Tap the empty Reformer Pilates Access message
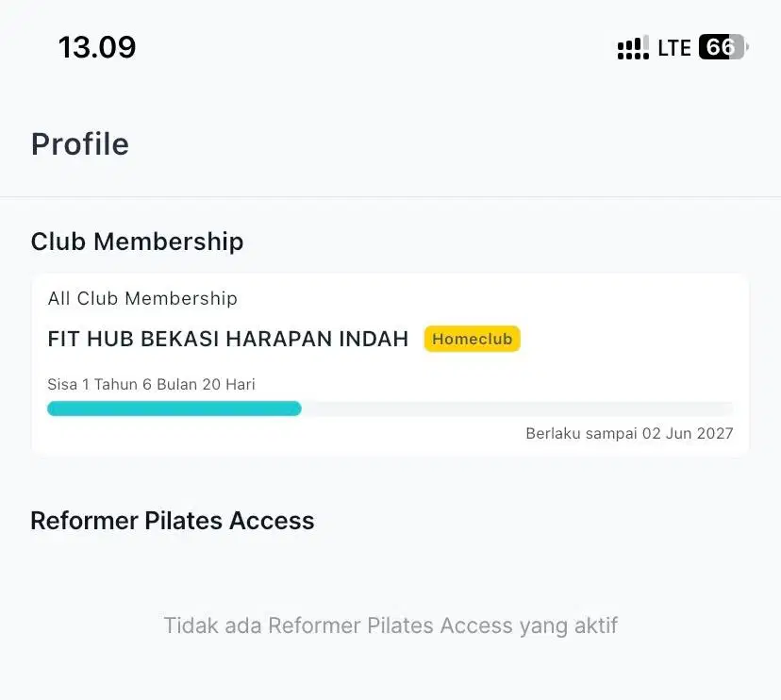 click(x=390, y=625)
